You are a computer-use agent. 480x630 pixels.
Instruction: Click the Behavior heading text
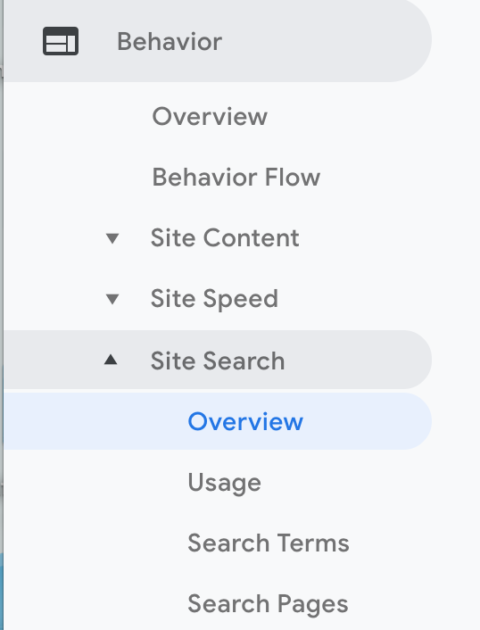pyautogui.click(x=170, y=41)
